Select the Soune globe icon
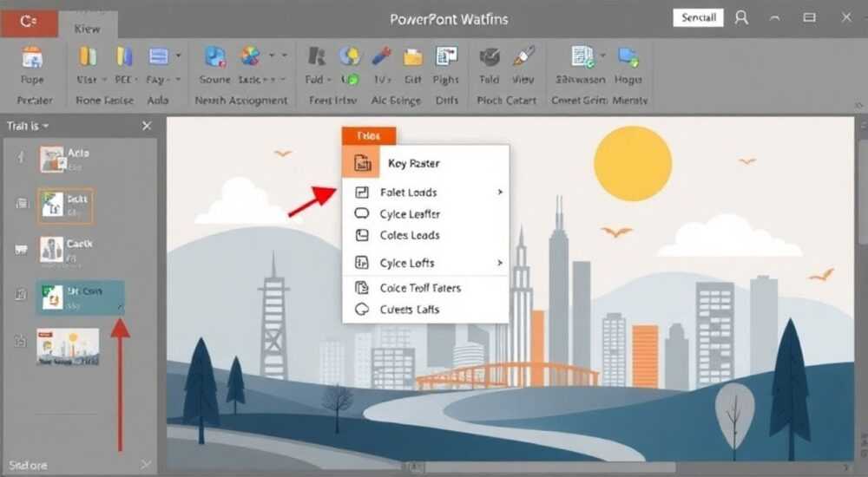This screenshot has width=868, height=477. (x=214, y=57)
